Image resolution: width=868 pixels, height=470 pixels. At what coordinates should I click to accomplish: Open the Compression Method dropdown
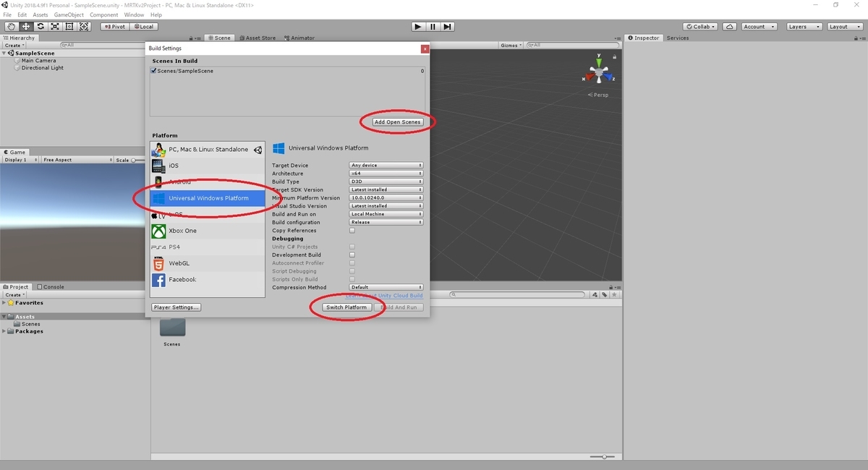[386, 287]
